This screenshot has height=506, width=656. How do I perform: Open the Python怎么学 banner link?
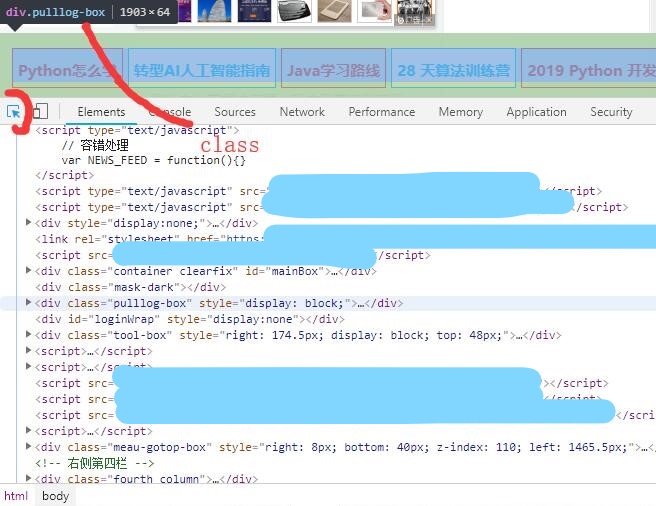coord(67,68)
